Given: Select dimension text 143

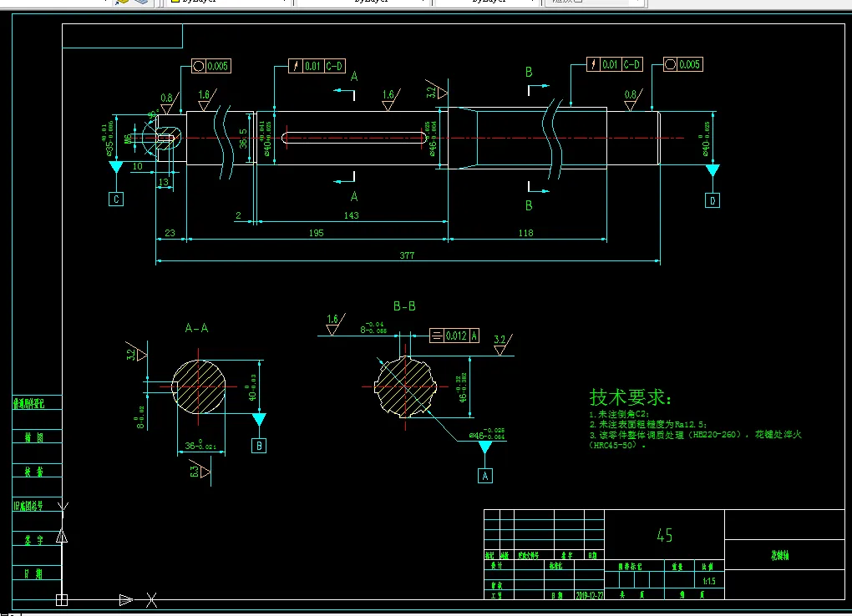Looking at the screenshot, I should pos(352,215).
